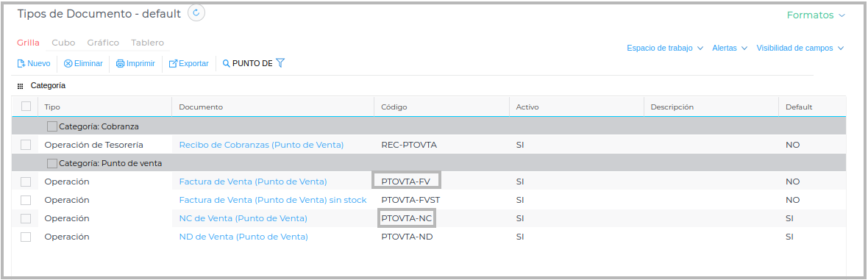Screen dimensions: 868x280
Task: Tick the select-all checkbox in header
Action: (26, 107)
